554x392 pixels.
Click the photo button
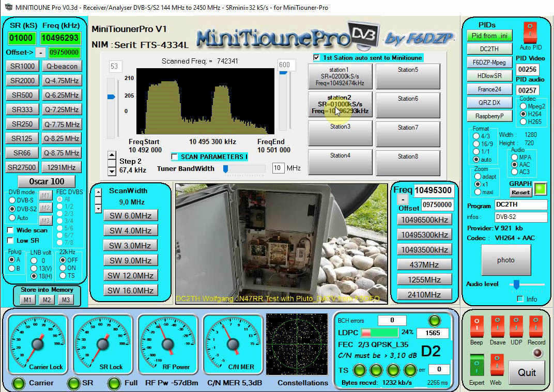pyautogui.click(x=505, y=260)
